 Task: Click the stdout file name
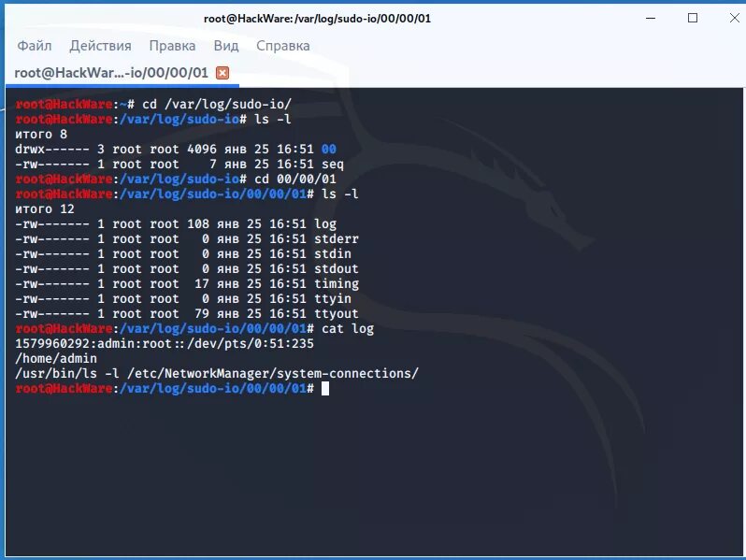pos(337,269)
